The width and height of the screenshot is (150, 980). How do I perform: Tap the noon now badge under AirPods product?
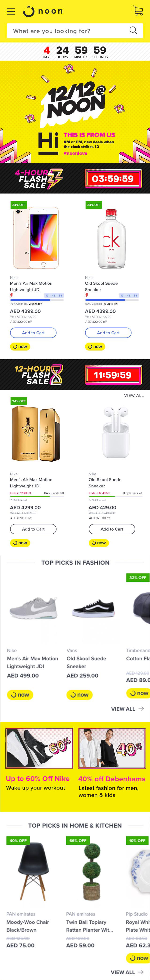click(99, 543)
